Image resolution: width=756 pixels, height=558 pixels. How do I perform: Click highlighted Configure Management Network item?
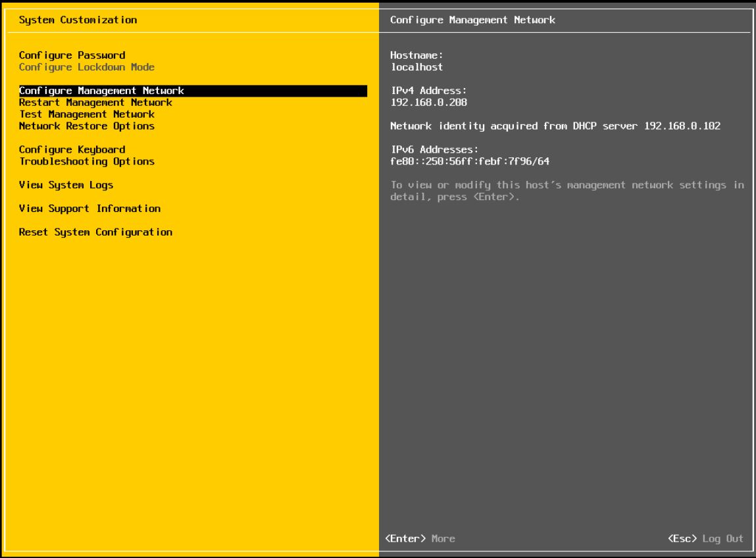point(101,91)
